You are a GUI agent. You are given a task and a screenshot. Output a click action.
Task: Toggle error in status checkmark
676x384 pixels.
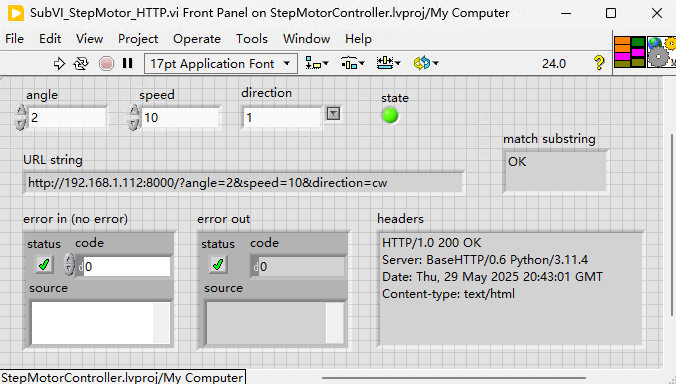(44, 264)
